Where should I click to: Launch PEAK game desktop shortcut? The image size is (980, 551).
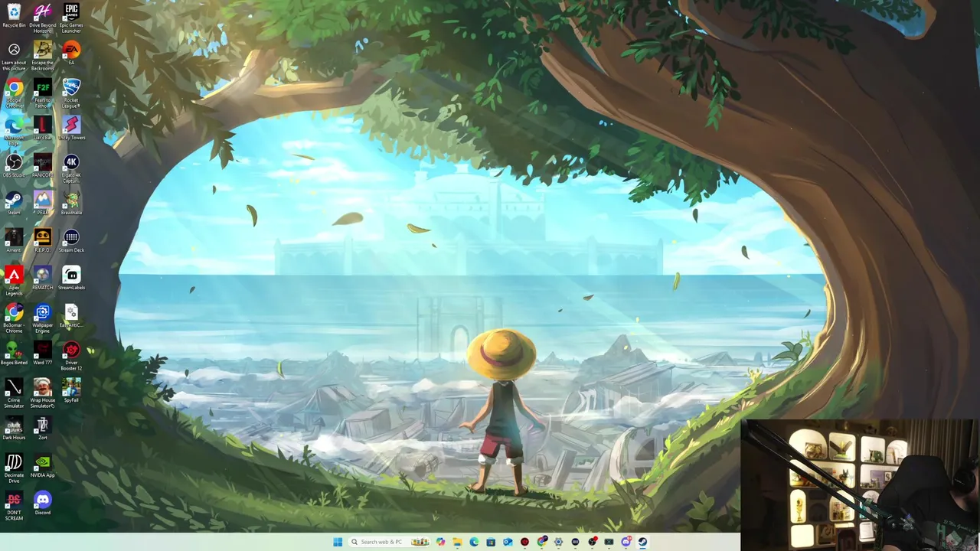point(43,203)
